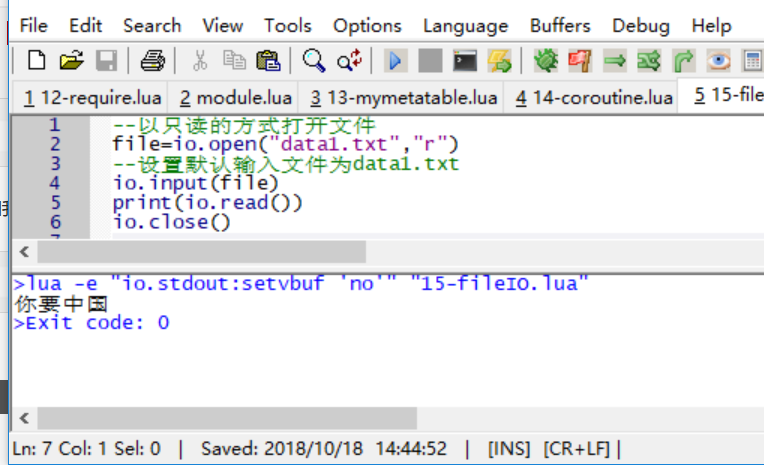This screenshot has width=764, height=465.
Task: Click the [INS] status bar indicator
Action: [x=509, y=449]
